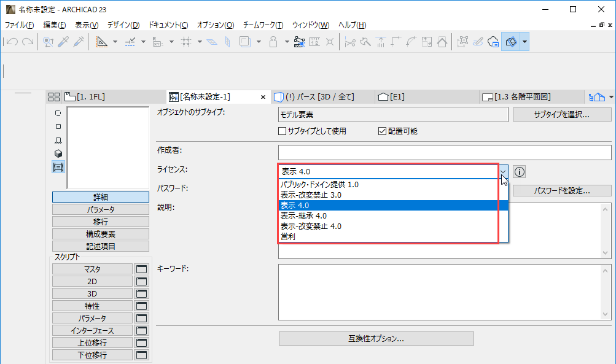The image size is (616, 364).
Task: Enable the サブタイプとして使用 checkbox
Action: point(283,131)
